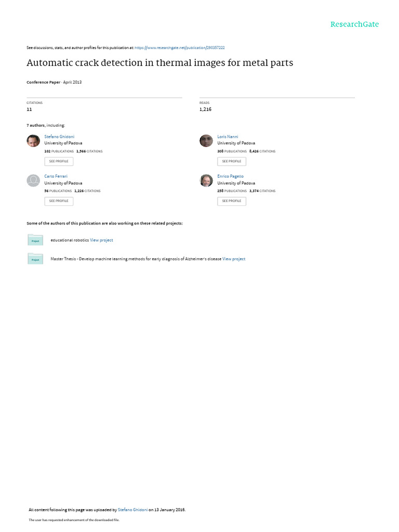Click Carlo Ferrari's placeholder avatar
Viewport: 399px width, 532px height.
tap(33, 180)
